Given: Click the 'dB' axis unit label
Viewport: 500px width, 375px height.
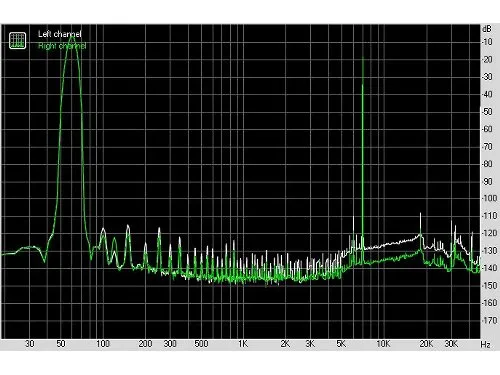Looking at the screenshot, I should pos(487,29).
